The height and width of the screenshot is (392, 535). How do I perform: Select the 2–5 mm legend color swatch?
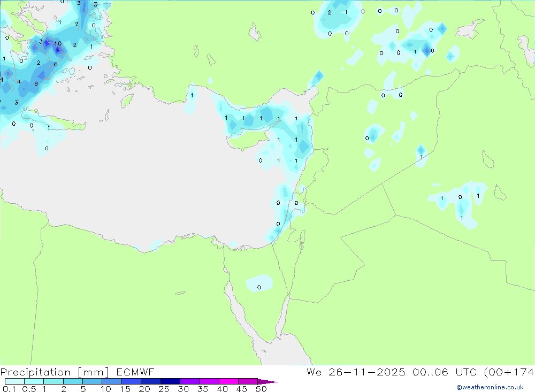coord(73,381)
